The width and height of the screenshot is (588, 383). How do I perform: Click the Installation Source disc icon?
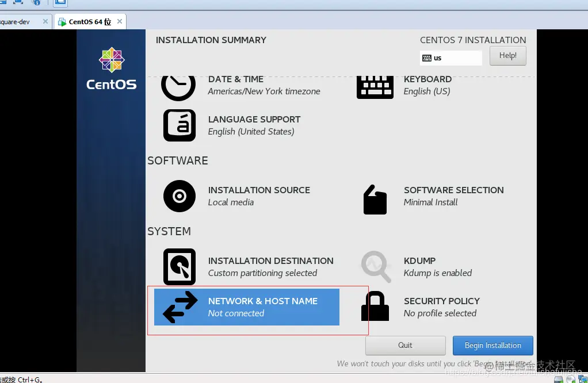pos(180,196)
